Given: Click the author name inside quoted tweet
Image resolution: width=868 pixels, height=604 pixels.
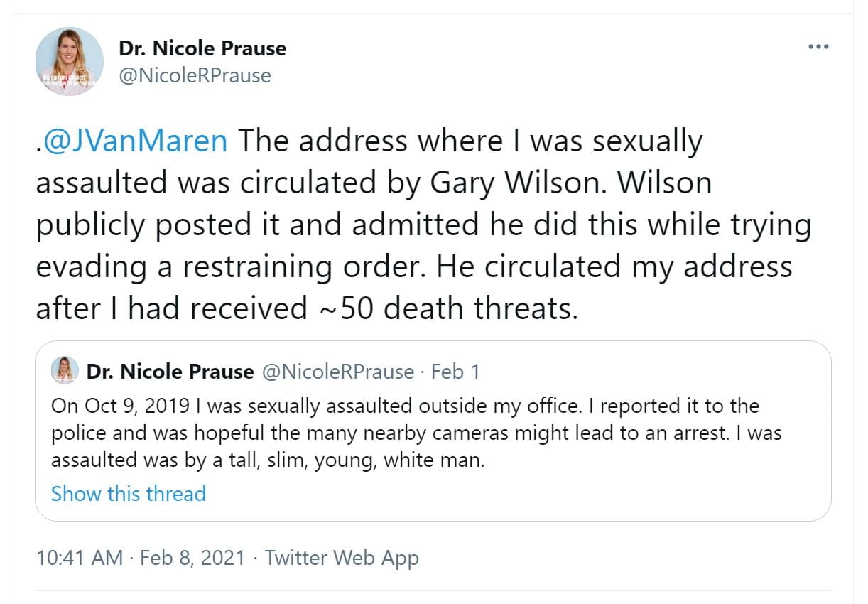Looking at the screenshot, I should coord(170,371).
